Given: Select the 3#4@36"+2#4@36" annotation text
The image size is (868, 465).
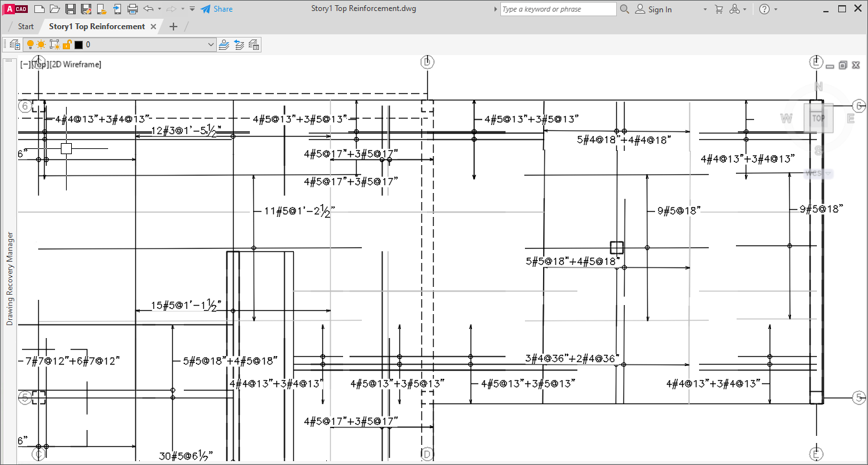Looking at the screenshot, I should click(x=572, y=357).
